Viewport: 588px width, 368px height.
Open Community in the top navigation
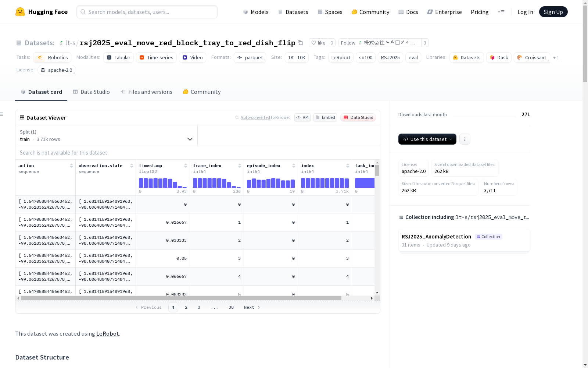[370, 12]
